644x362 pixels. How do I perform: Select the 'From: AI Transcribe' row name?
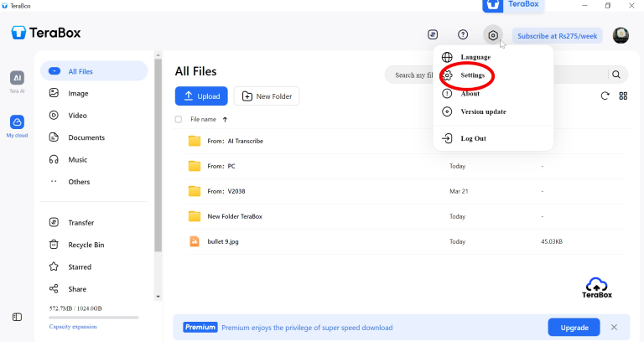click(x=235, y=141)
